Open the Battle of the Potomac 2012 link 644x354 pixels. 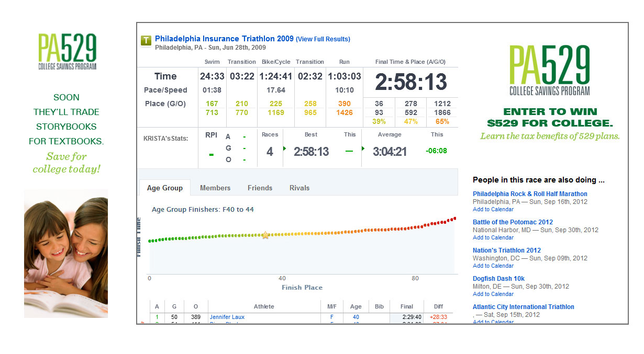tap(513, 222)
